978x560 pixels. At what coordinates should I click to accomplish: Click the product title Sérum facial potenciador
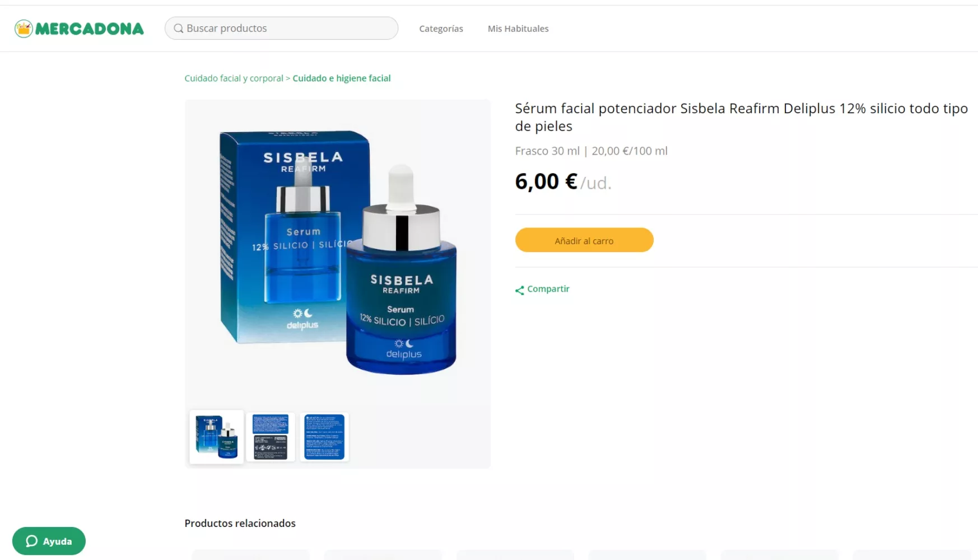point(742,117)
